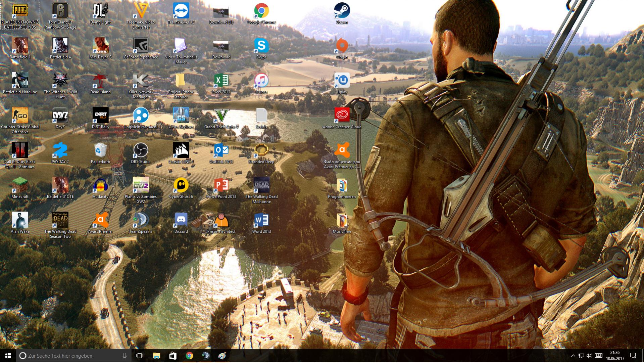Switch to Chrome in the taskbar
644x363 pixels.
coord(189,356)
